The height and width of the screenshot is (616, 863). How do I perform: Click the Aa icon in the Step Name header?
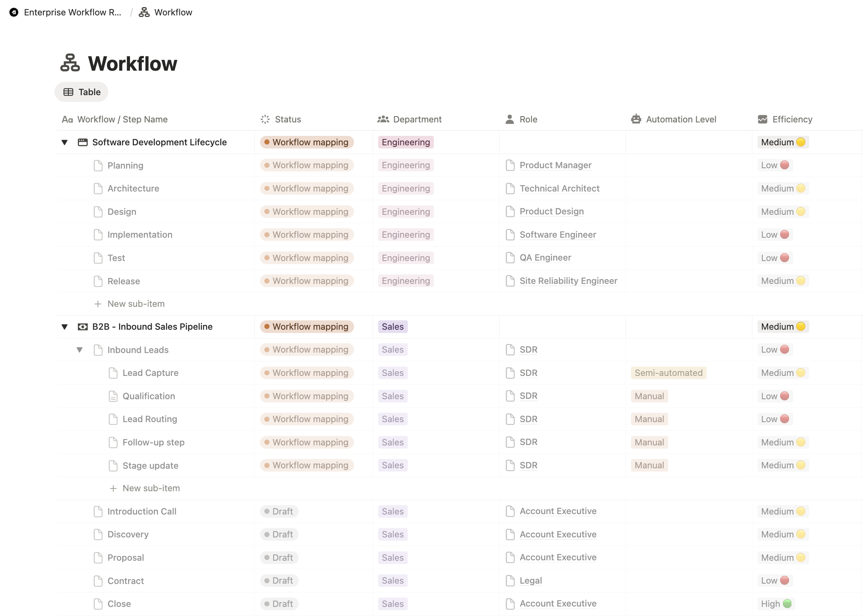(x=67, y=119)
